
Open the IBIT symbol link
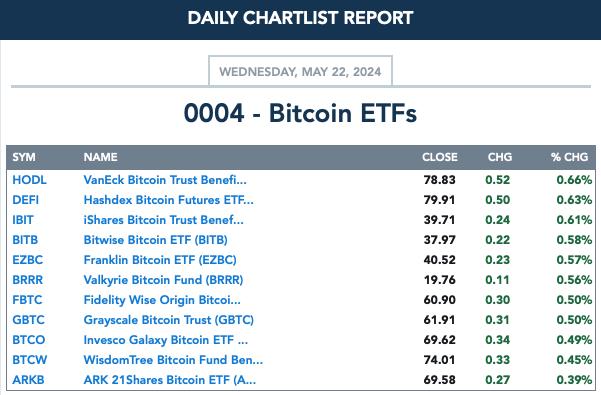click(23, 220)
